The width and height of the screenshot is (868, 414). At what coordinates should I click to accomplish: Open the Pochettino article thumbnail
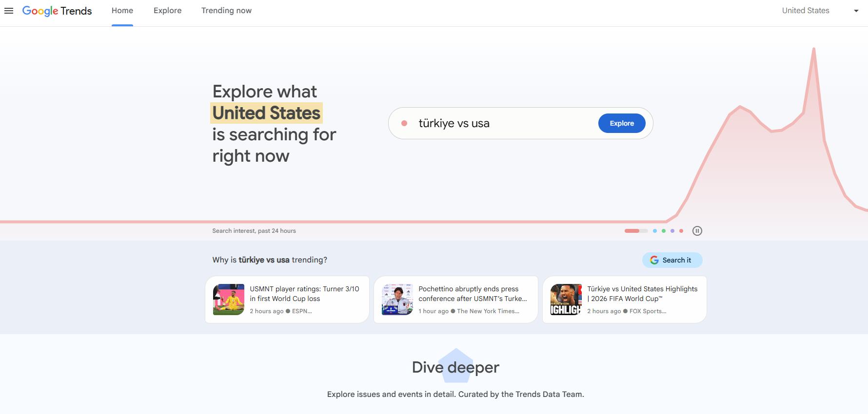[397, 300]
